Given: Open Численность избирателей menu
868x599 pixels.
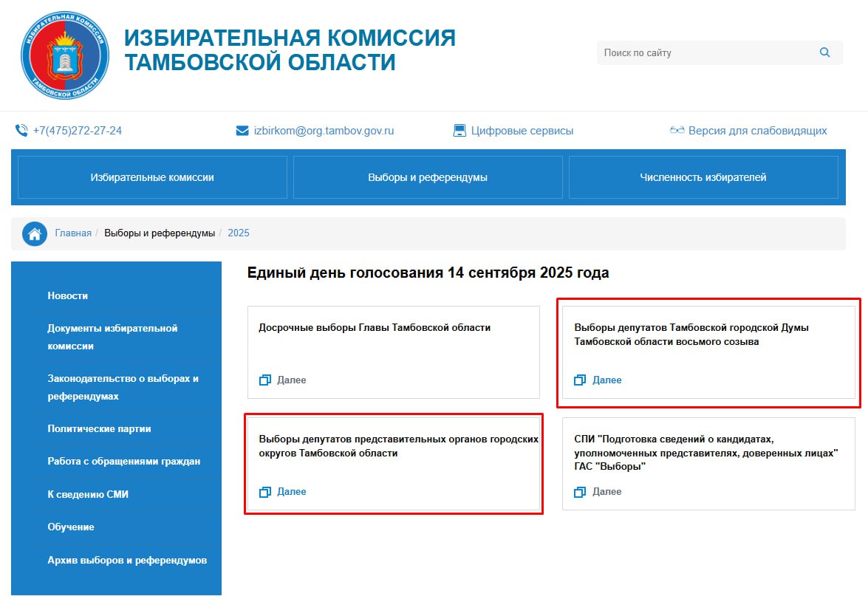Looking at the screenshot, I should coord(703,177).
